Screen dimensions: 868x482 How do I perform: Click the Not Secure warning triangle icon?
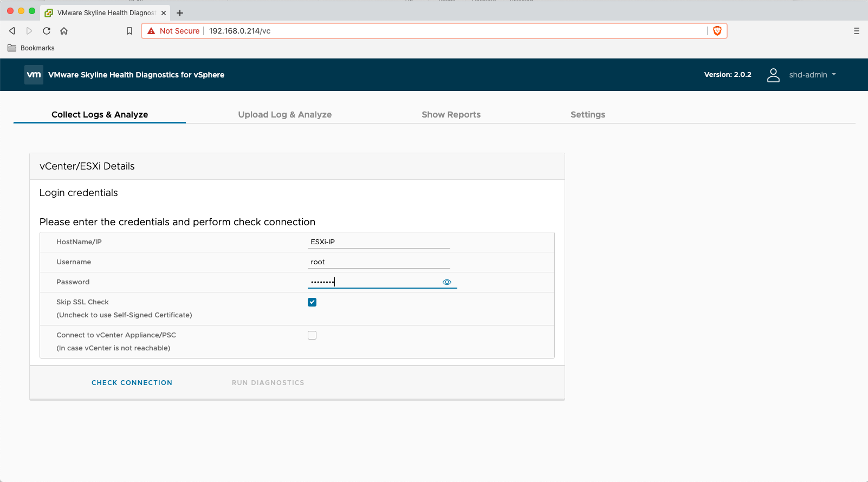pyautogui.click(x=151, y=31)
